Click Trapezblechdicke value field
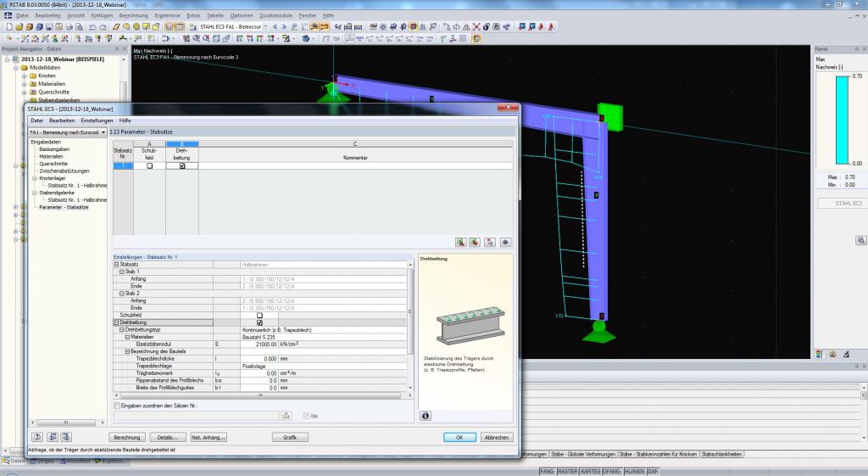Image resolution: width=868 pixels, height=476 pixels. coord(259,359)
